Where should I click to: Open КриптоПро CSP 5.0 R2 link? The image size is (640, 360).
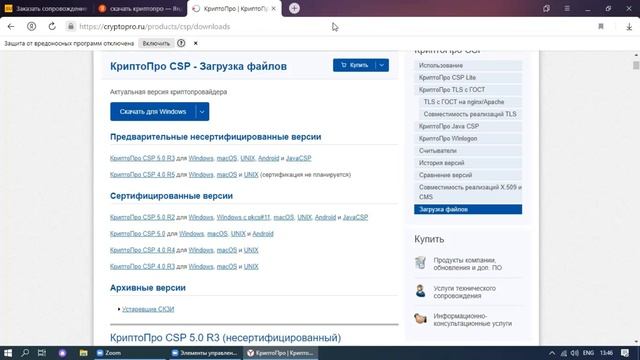pos(142,218)
